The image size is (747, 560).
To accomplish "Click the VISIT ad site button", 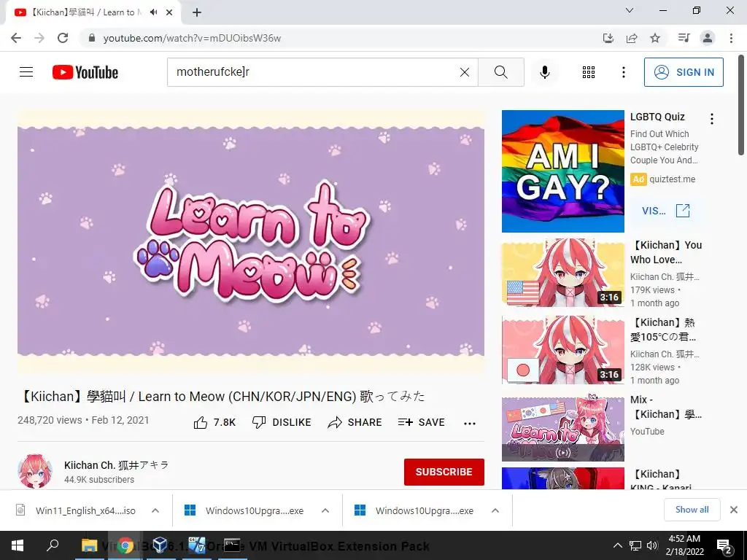I will pos(665,211).
